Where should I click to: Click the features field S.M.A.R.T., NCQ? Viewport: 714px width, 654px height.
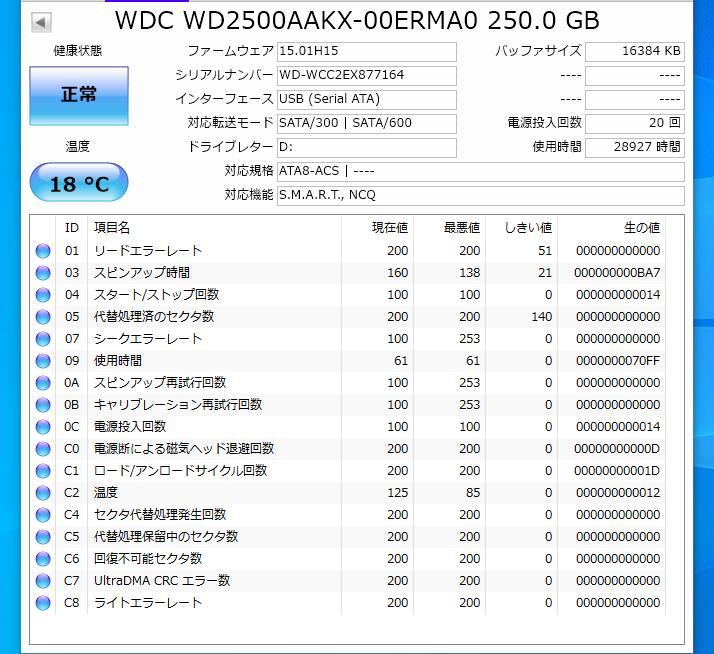coord(480,195)
